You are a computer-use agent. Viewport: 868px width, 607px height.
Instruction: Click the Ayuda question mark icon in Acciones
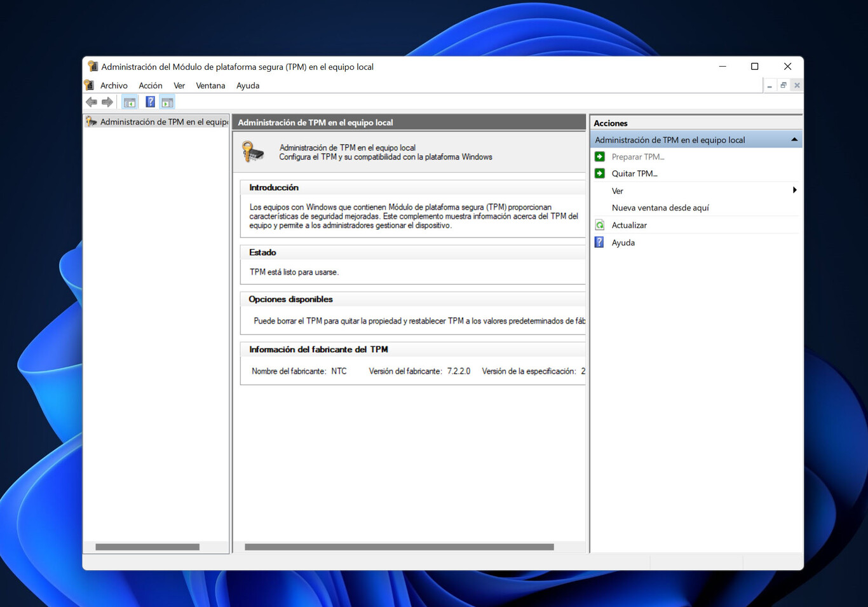point(598,242)
